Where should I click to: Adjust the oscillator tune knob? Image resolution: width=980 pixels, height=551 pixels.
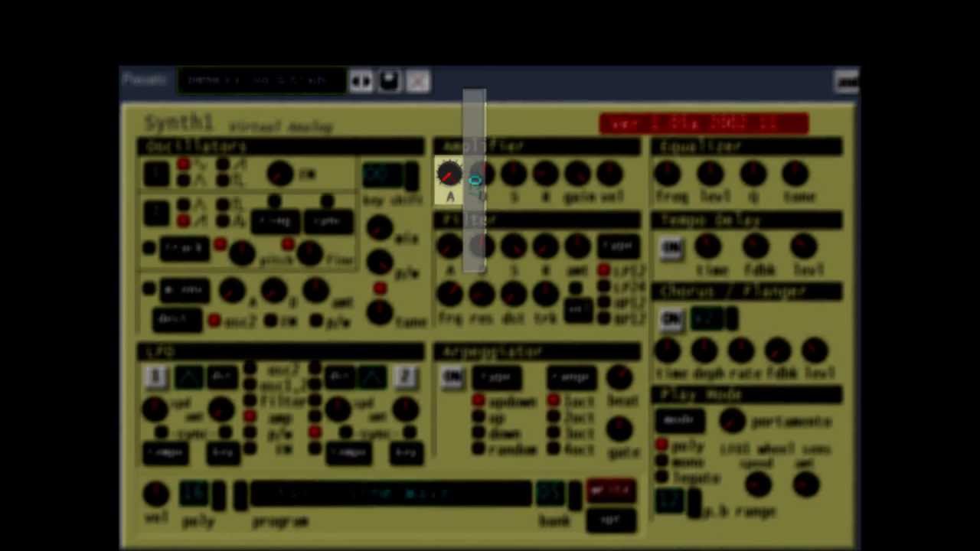click(x=379, y=311)
